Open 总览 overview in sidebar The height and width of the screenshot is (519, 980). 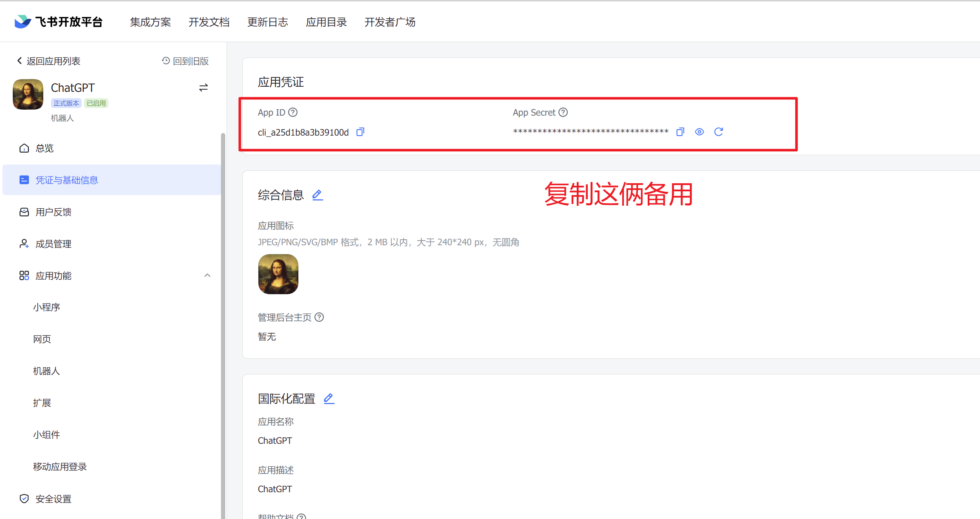pyautogui.click(x=111, y=148)
